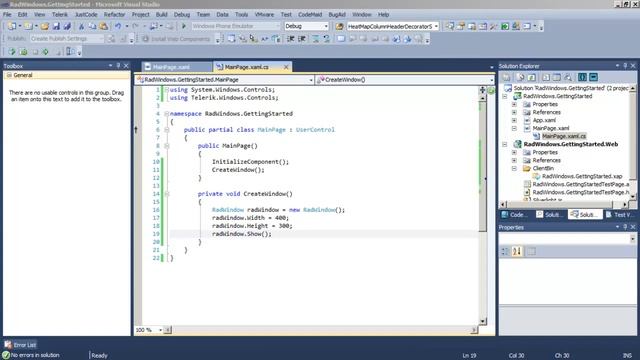The image size is (640, 360).
Task: Expand the first References node
Action: tap(514, 112)
